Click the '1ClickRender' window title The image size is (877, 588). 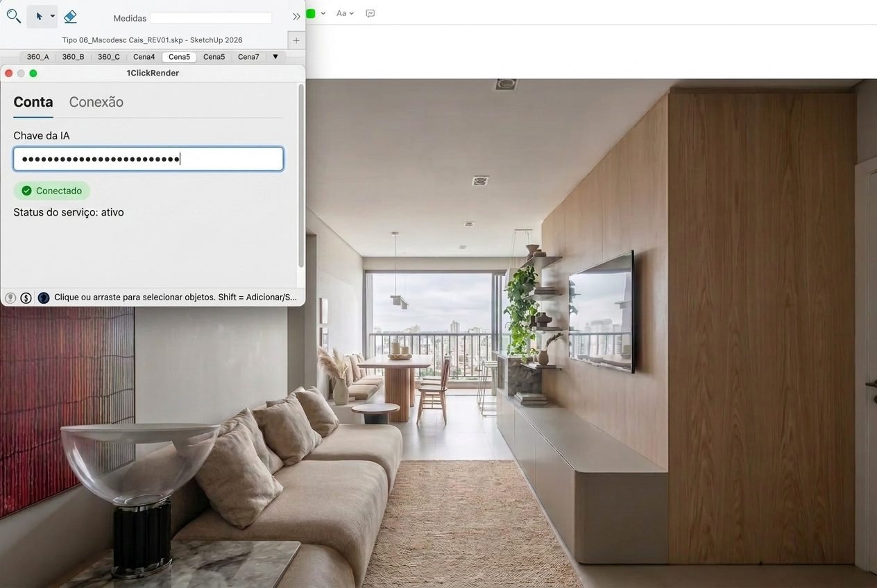coord(153,73)
